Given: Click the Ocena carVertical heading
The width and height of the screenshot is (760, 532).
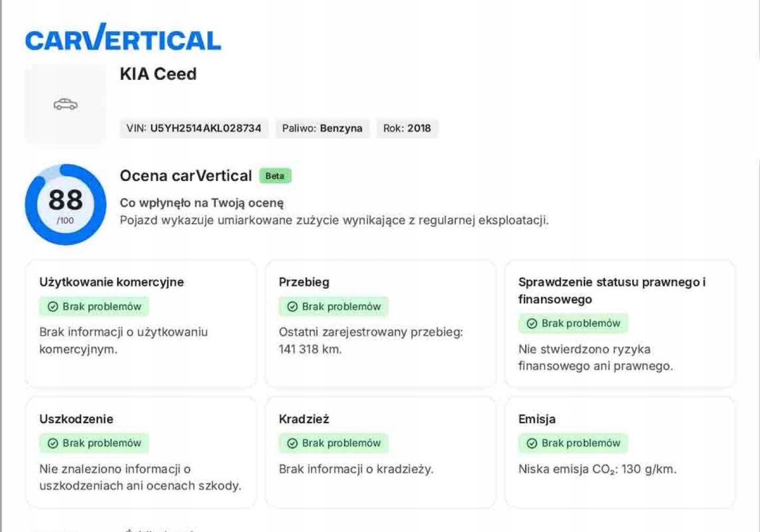Looking at the screenshot, I should pyautogui.click(x=186, y=176).
